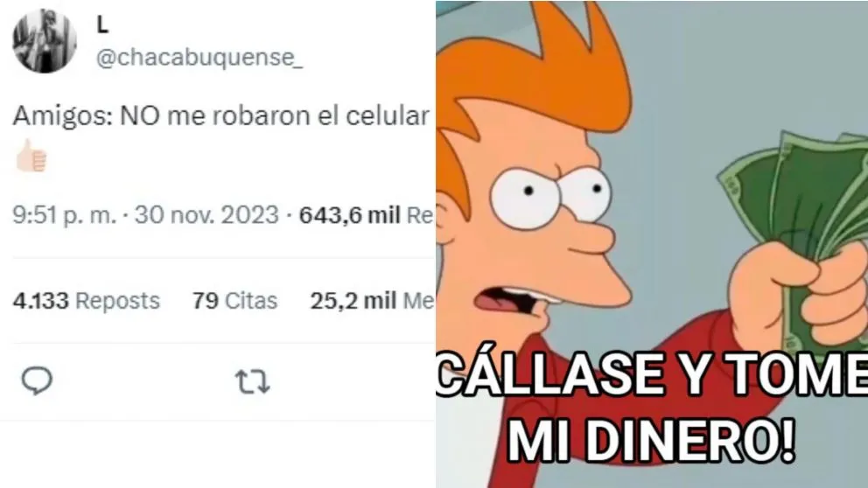Click the "CÁLLASE Y TOME" caption text
This screenshot has width=868, height=488.
coord(652,374)
